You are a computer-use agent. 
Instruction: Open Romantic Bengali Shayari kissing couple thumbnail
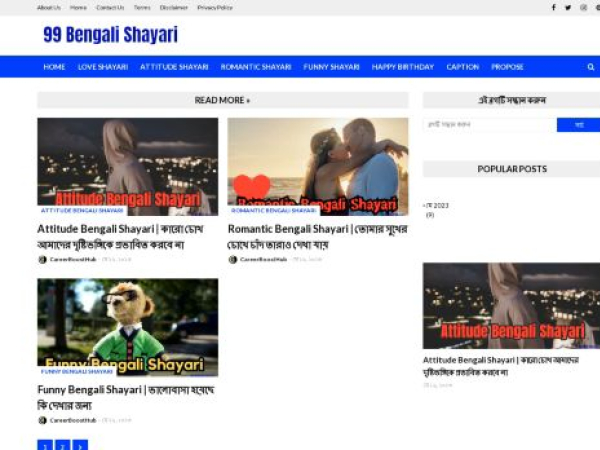[x=318, y=166]
